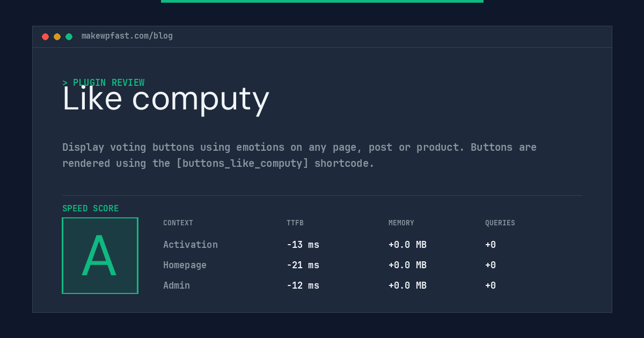The width and height of the screenshot is (644, 338).
Task: Click the 'SPEED SCORE' label
Action: coord(91,209)
